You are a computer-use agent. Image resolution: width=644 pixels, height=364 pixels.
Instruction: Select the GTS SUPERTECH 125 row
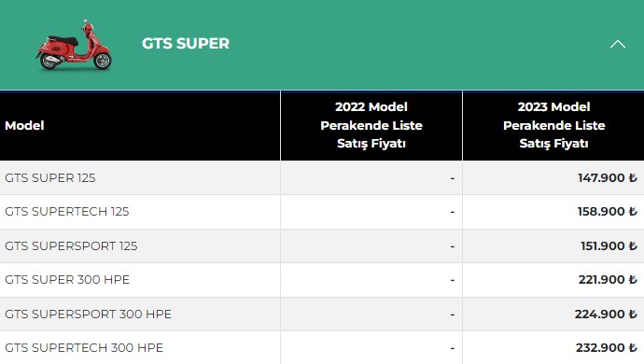322,212
